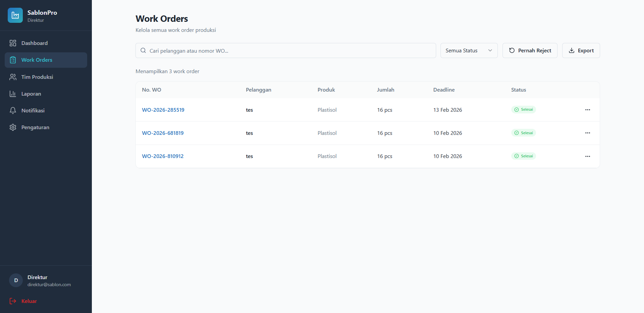Open actions menu for WO-2026-810912
Image resolution: width=644 pixels, height=313 pixels.
(x=588, y=156)
